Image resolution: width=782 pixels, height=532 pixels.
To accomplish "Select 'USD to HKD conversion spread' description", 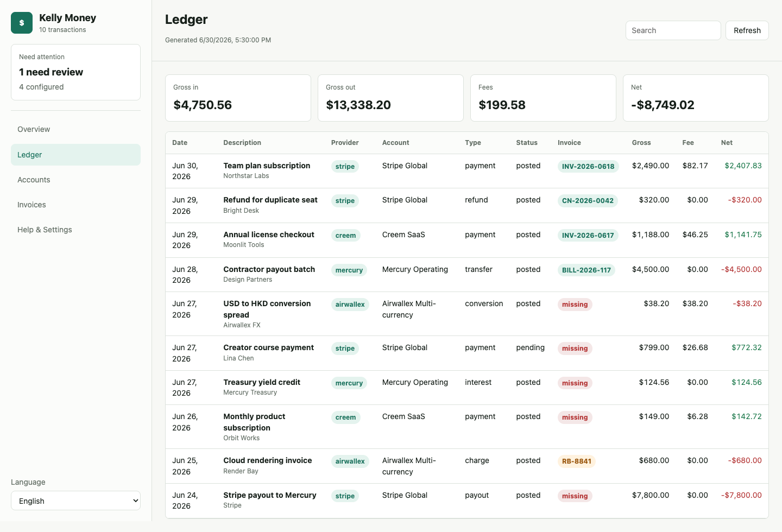I will [x=267, y=309].
